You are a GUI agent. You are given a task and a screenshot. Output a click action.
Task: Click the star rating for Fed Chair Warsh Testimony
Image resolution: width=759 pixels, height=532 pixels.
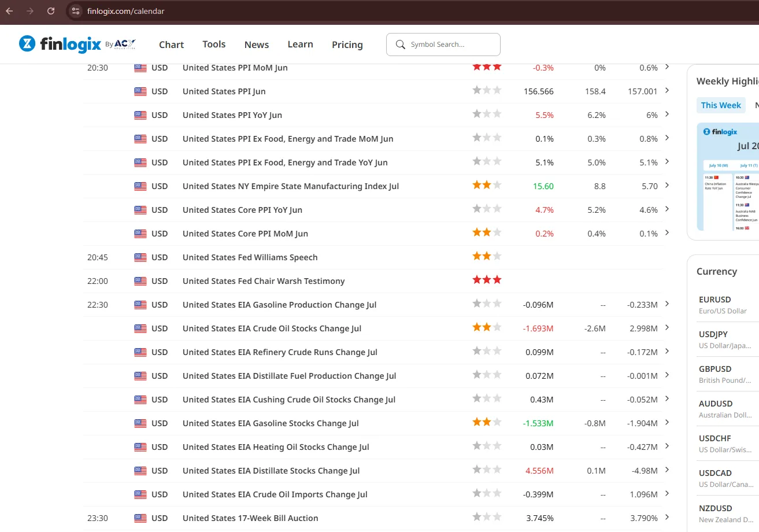click(487, 280)
